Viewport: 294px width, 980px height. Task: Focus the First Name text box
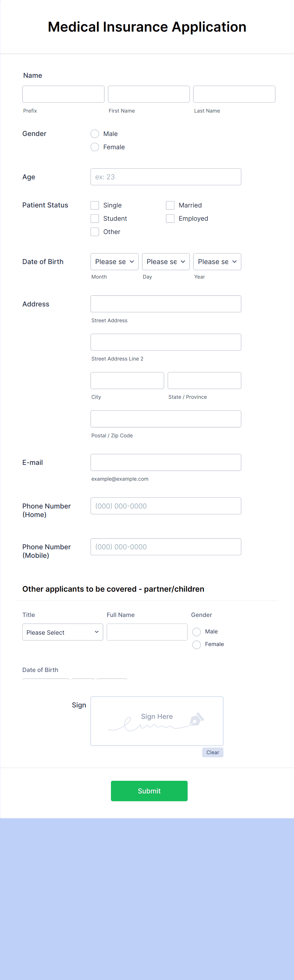click(x=148, y=94)
